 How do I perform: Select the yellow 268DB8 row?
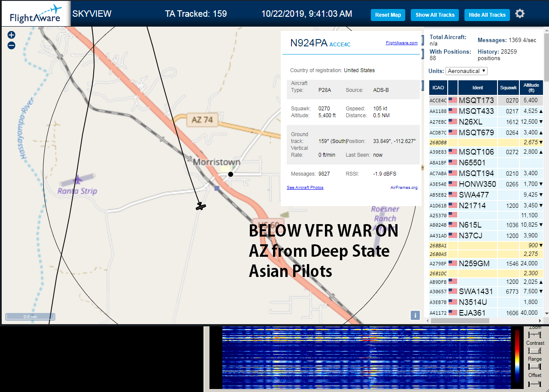(486, 142)
